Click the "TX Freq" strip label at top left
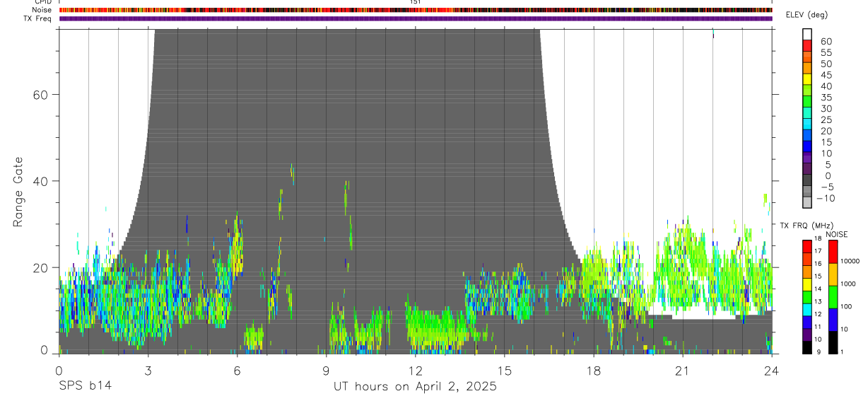Image resolution: width=868 pixels, height=401 pixels. pos(38,18)
